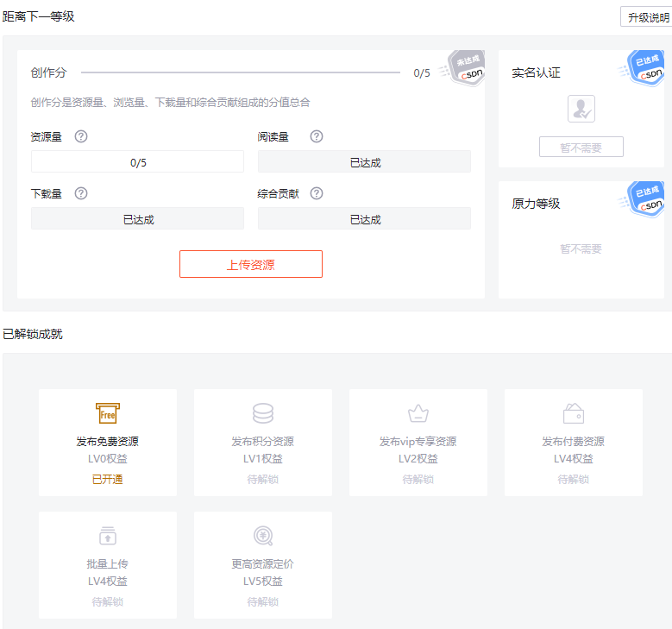
Task: Click the 创作分 description sentence
Action: tap(170, 103)
